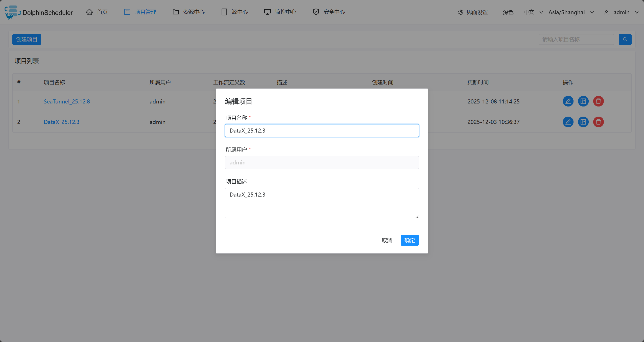Click the red delete icon for SeaTunnel row
Screen dimensions: 644x342
[x=598, y=101]
